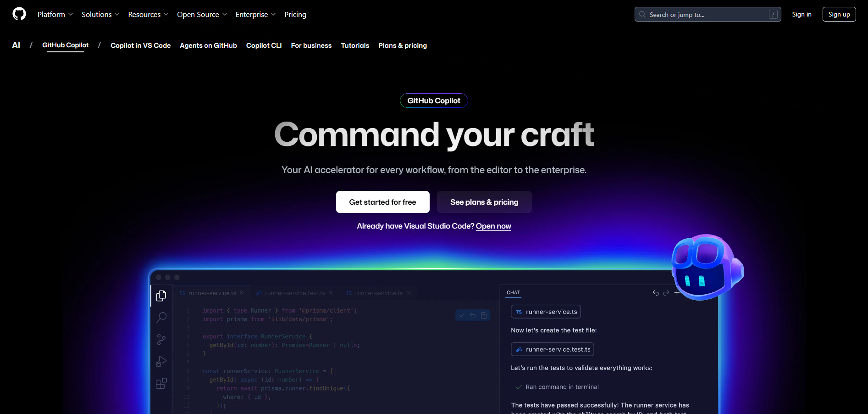Image resolution: width=868 pixels, height=414 pixels.
Task: Open Agents on GitHub subnav item
Action: (x=208, y=45)
